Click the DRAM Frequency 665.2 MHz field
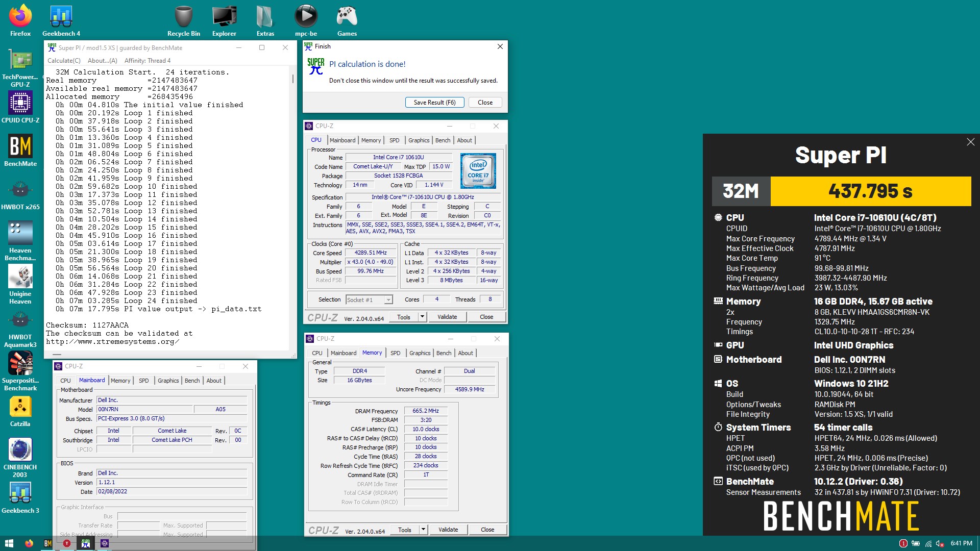Viewport: 980px width, 551px height. (x=426, y=411)
